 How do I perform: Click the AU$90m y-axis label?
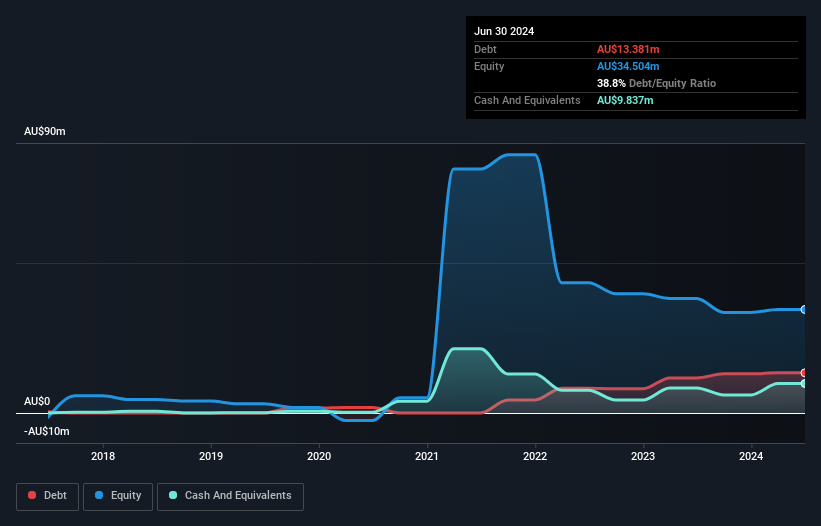click(45, 131)
